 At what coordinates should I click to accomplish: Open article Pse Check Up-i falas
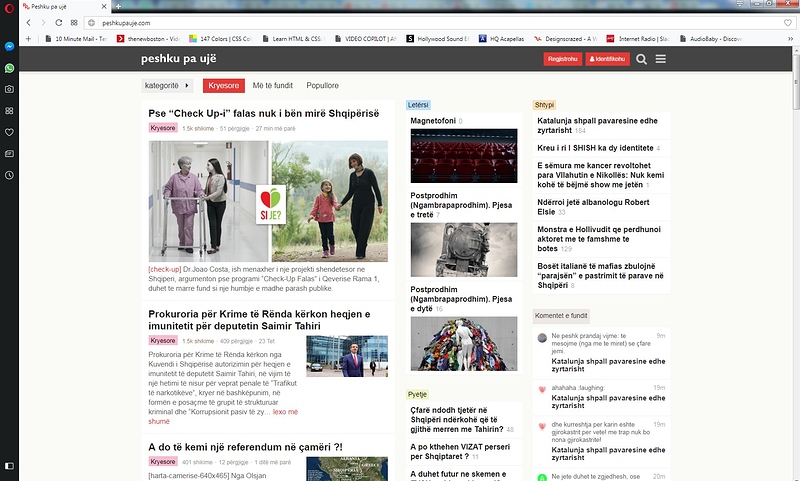pos(264,113)
